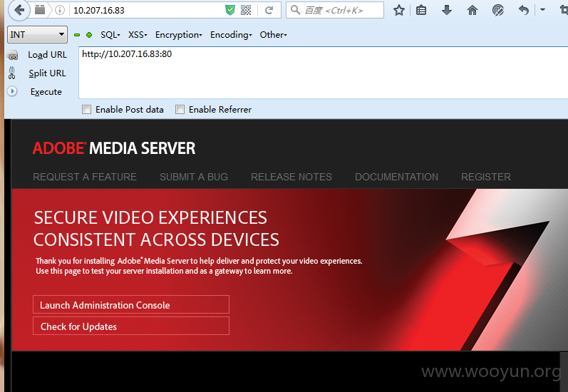Expand the small arrow after undo icon
The height and width of the screenshot is (392, 568).
click(x=542, y=10)
